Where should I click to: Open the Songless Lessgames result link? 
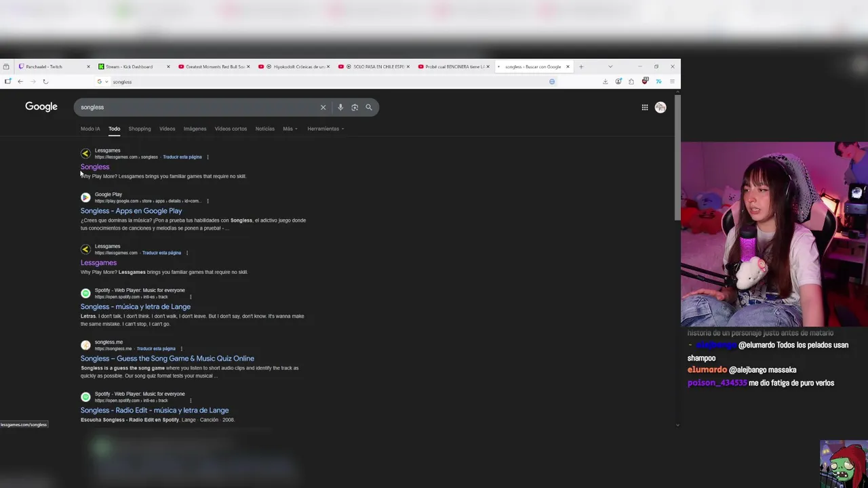pyautogui.click(x=95, y=167)
